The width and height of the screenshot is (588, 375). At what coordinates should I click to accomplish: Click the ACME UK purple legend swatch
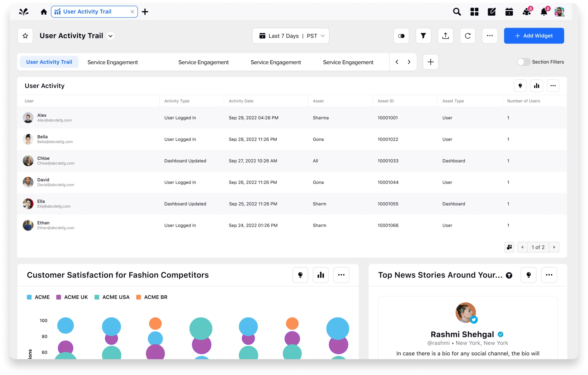[58, 297]
